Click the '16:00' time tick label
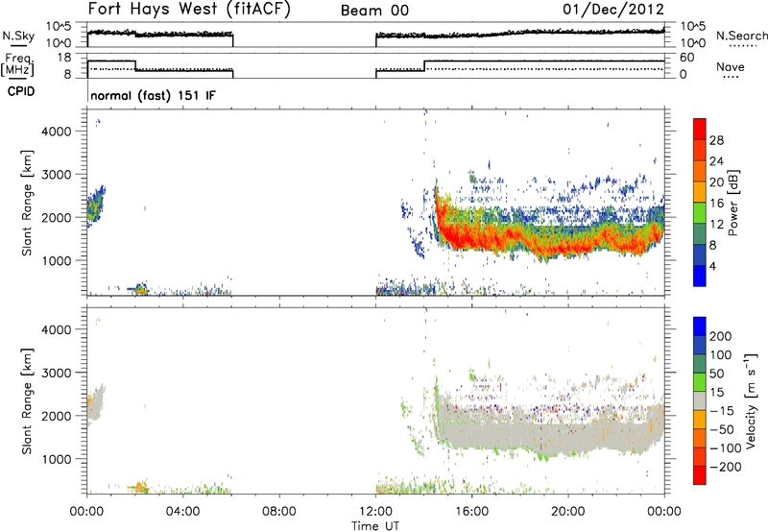Image resolution: width=768 pixels, height=532 pixels. pyautogui.click(x=471, y=512)
